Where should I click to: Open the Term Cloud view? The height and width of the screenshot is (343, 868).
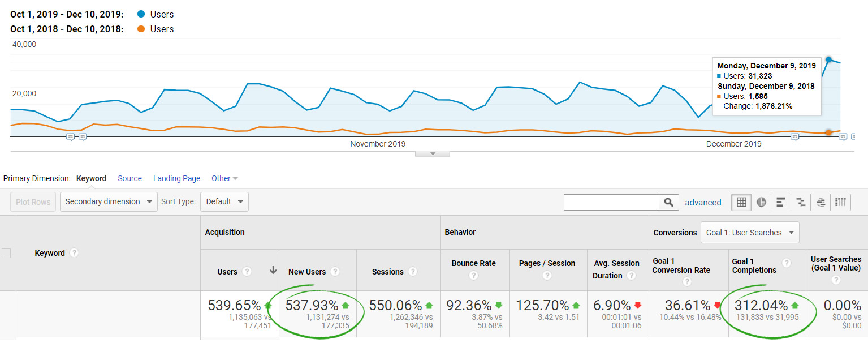[820, 202]
